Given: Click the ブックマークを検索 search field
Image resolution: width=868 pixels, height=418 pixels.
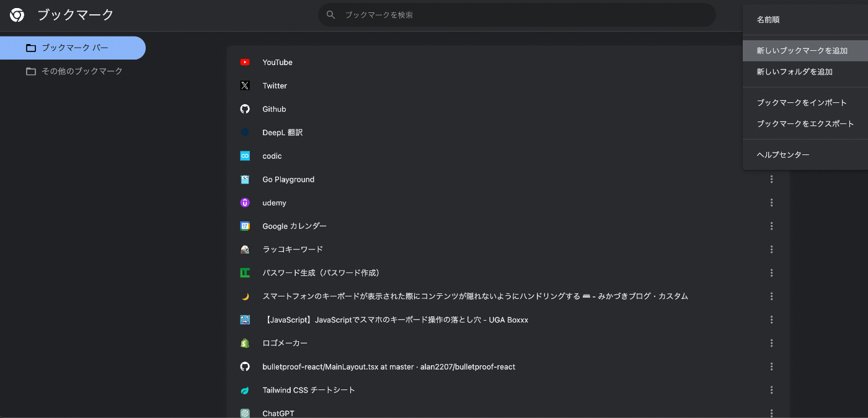Looking at the screenshot, I should 517,15.
